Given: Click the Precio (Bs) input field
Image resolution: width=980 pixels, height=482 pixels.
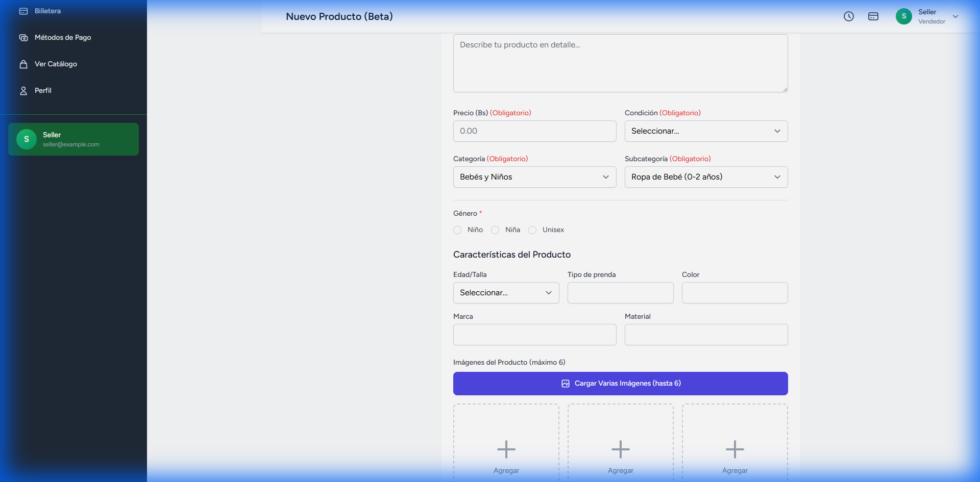Looking at the screenshot, I should coord(534,131).
